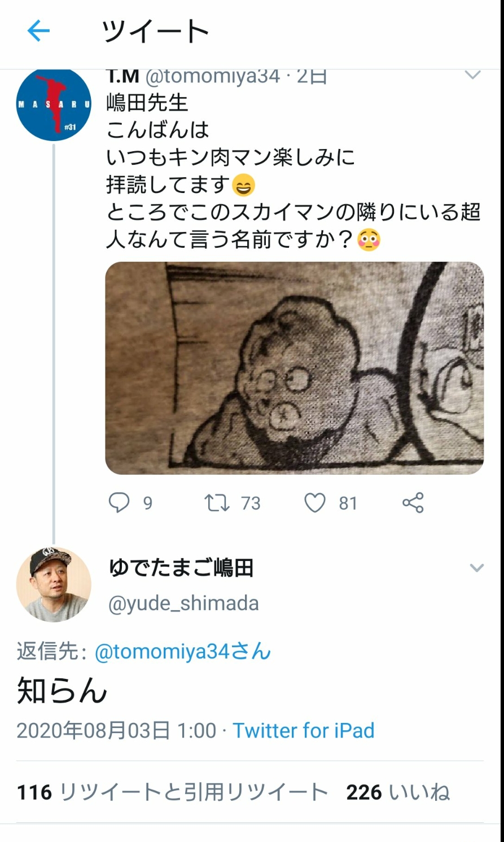
Task: Open the Twitter for iPad link
Action: (304, 730)
